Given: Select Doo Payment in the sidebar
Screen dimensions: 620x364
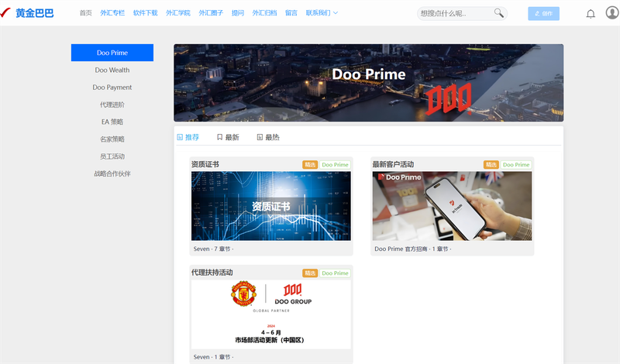Looking at the screenshot, I should 112,88.
